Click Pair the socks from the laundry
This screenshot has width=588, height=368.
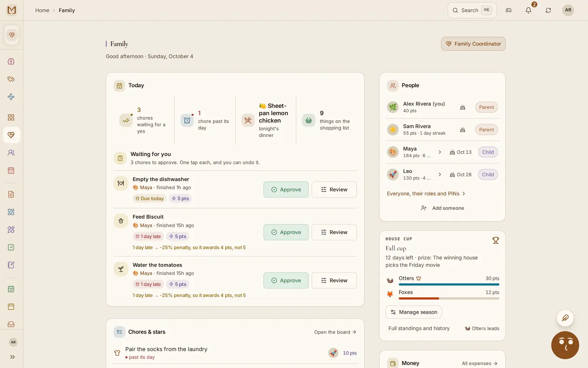166,349
